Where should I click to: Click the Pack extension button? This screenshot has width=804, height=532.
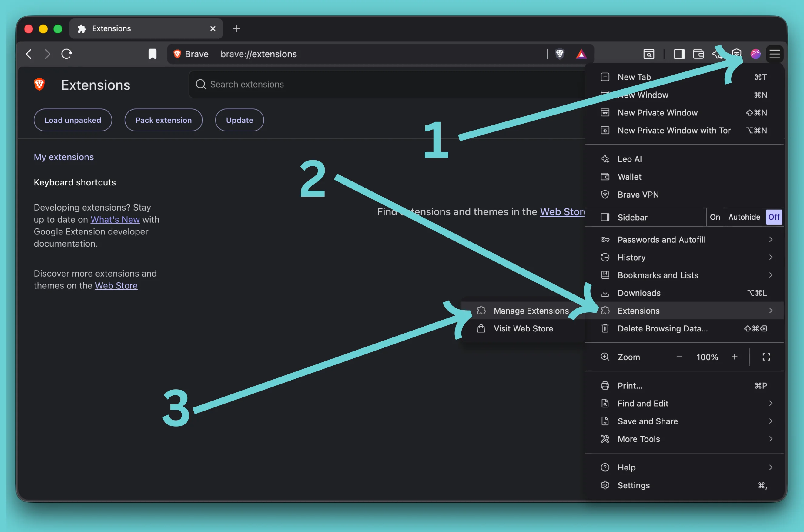point(163,120)
